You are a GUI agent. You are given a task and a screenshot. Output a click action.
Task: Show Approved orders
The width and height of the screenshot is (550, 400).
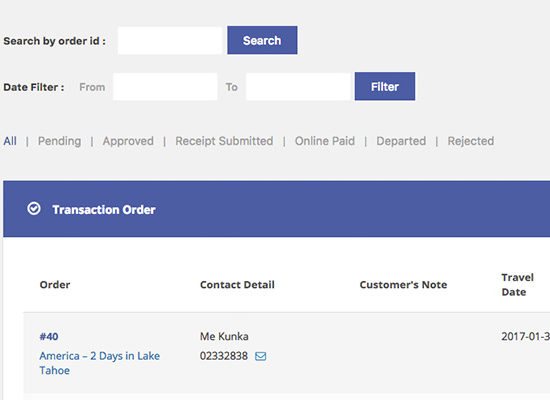click(x=128, y=141)
